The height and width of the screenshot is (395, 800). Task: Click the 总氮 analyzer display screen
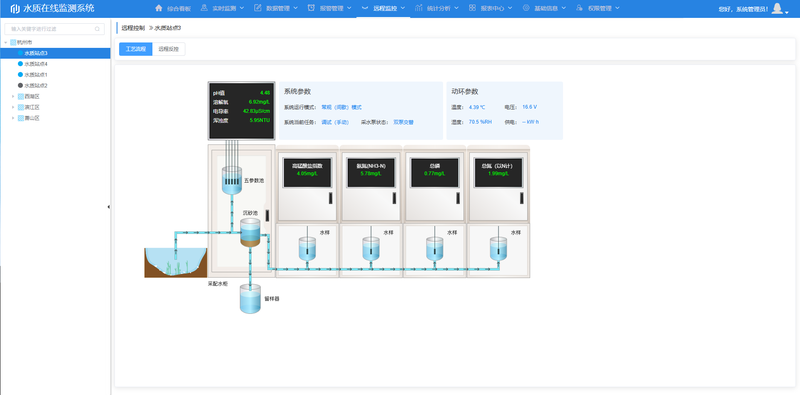click(x=498, y=172)
